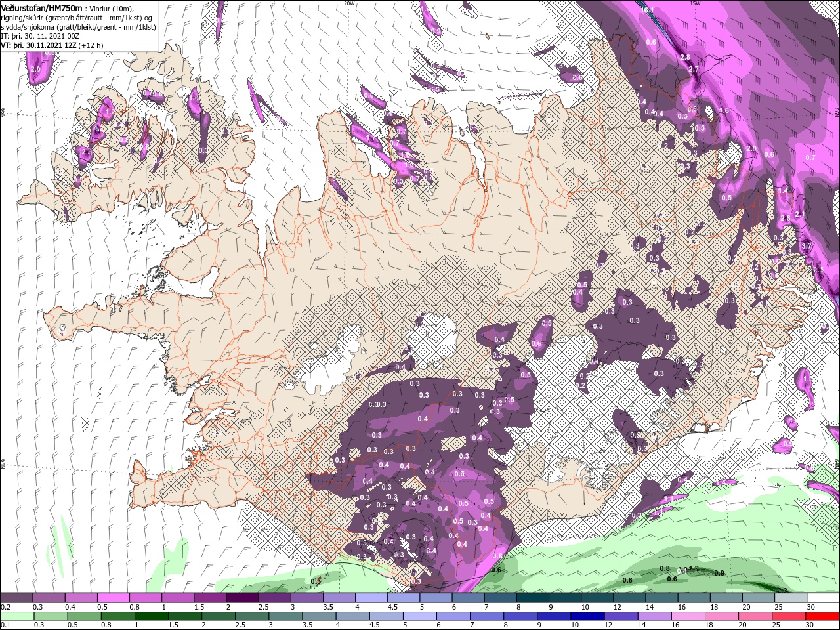The height and width of the screenshot is (630, 840).
Task: Select the IT initial time line 2021 00Z
Action: click(x=39, y=36)
